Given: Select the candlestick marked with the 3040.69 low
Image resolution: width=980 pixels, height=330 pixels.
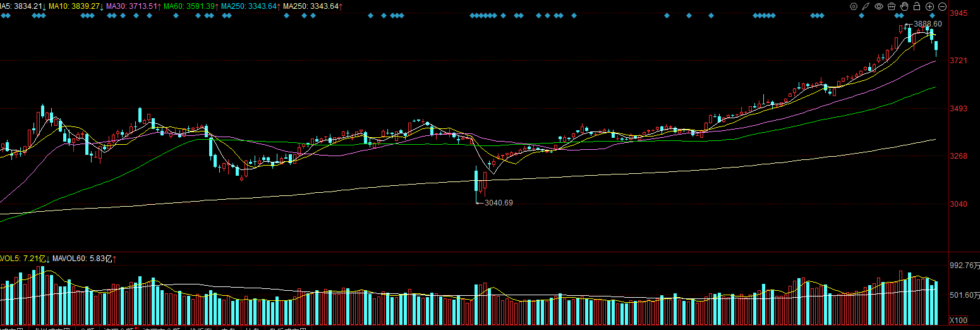Looking at the screenshot, I should click(x=476, y=185).
